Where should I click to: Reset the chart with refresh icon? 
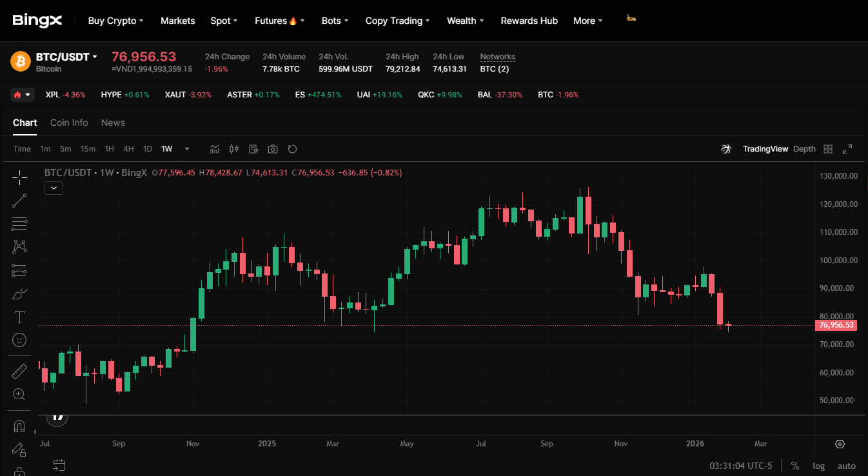pyautogui.click(x=292, y=149)
